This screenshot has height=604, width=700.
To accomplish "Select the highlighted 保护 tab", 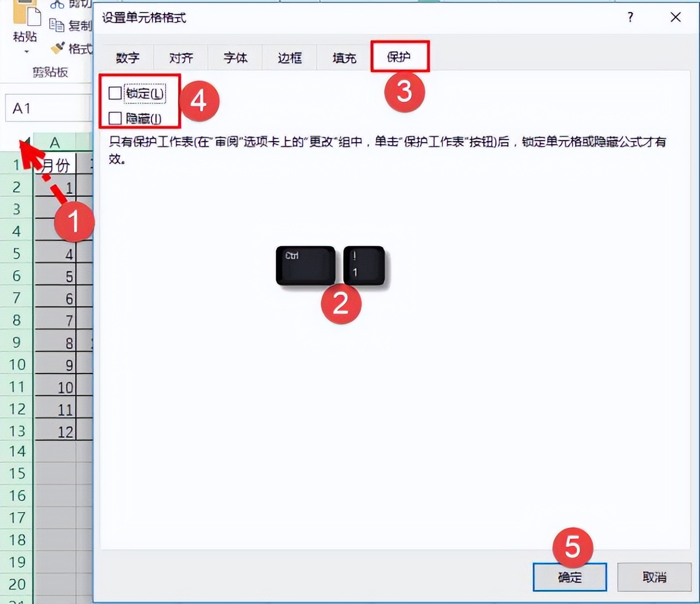I will (x=401, y=56).
